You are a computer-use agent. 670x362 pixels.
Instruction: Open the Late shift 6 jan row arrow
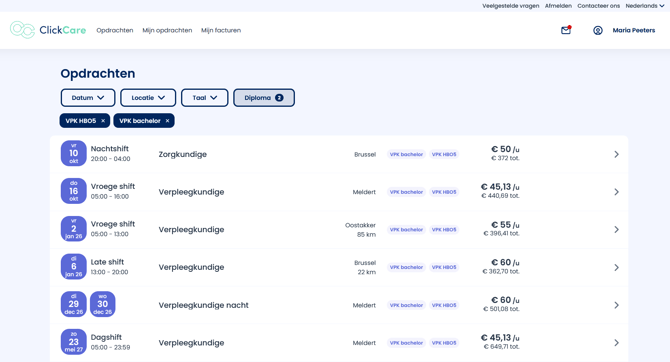tap(616, 267)
